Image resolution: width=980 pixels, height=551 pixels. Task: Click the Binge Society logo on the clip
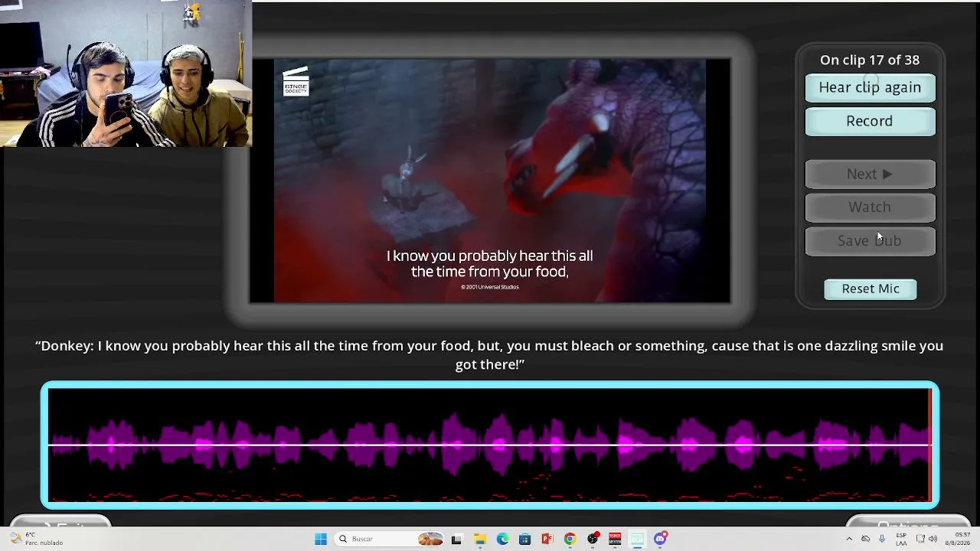coord(296,82)
